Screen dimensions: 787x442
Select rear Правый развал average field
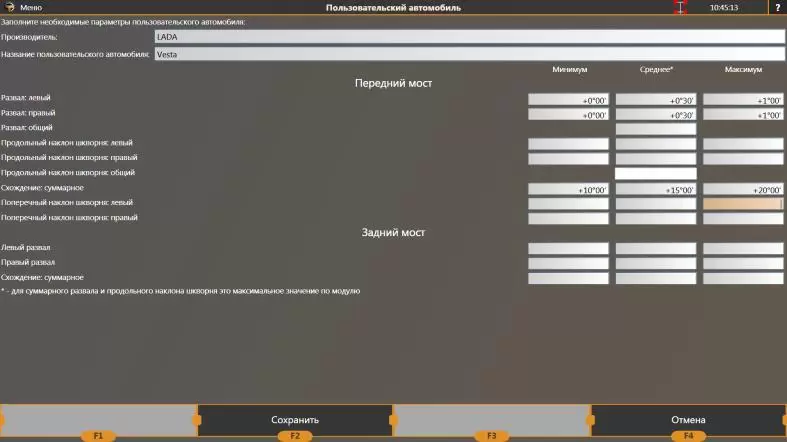click(x=656, y=263)
